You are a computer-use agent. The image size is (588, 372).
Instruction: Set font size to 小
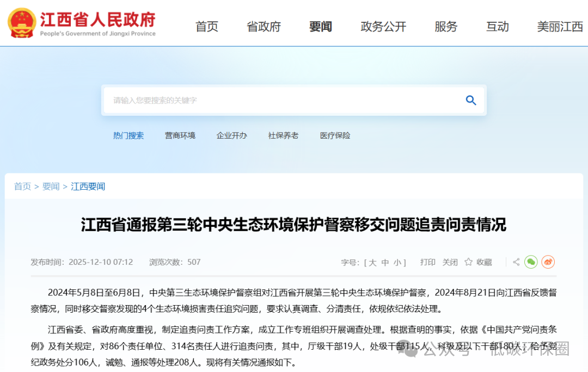[x=397, y=262]
